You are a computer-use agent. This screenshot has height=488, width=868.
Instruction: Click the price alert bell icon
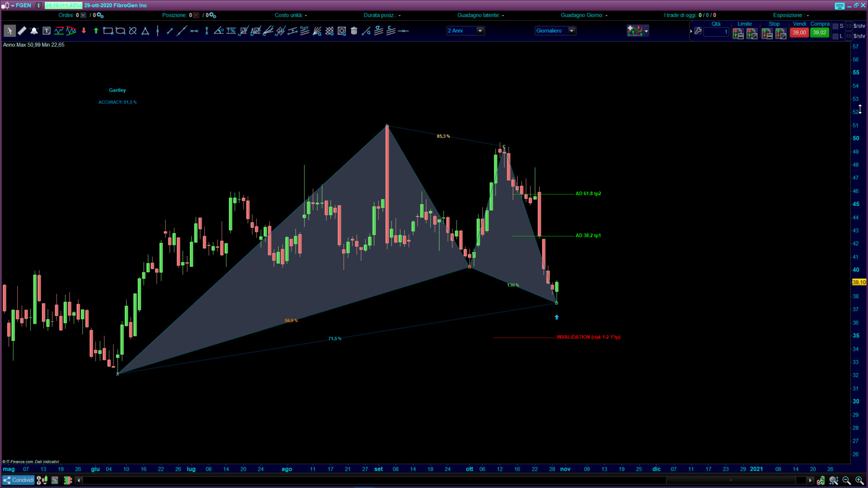(x=34, y=31)
